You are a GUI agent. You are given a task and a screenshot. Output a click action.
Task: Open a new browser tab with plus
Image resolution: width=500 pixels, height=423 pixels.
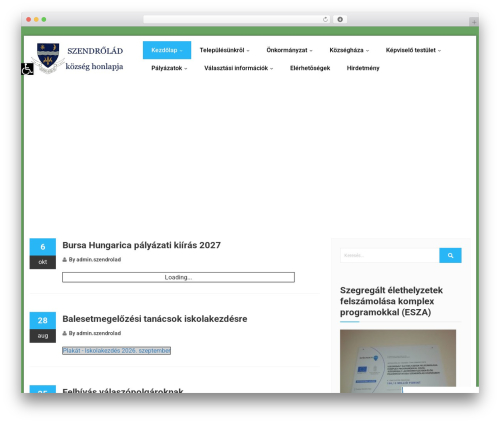(x=474, y=22)
